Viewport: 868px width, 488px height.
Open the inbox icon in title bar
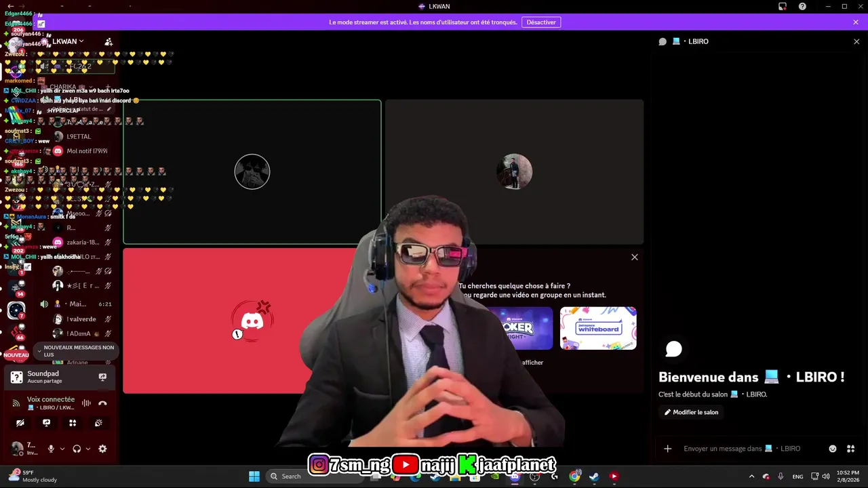783,6
